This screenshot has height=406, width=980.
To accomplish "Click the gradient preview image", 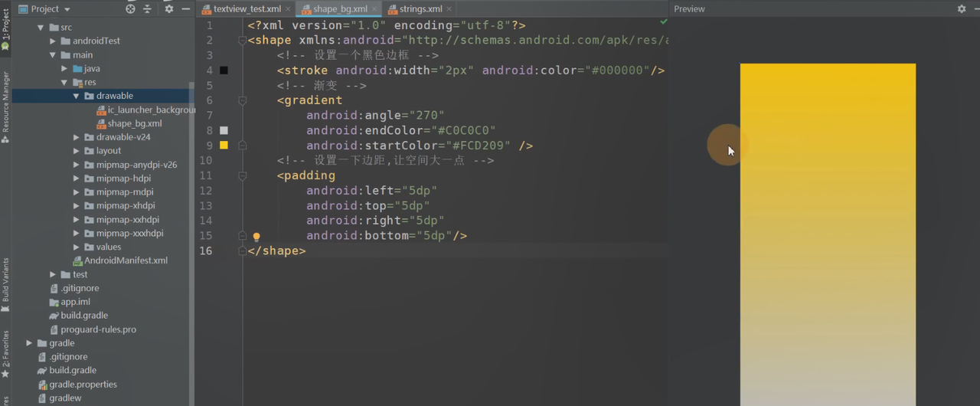I will pos(828,234).
